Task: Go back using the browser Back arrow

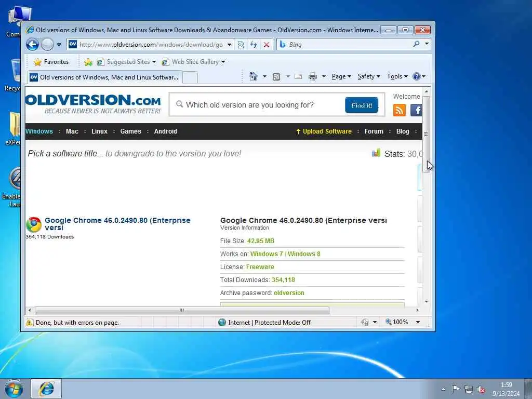Action: (33, 45)
